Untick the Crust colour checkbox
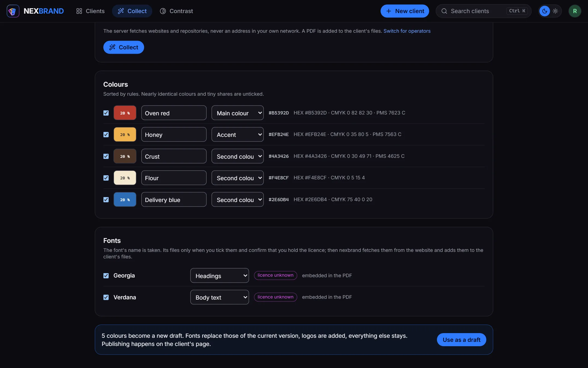This screenshot has width=588, height=368. 106,156
